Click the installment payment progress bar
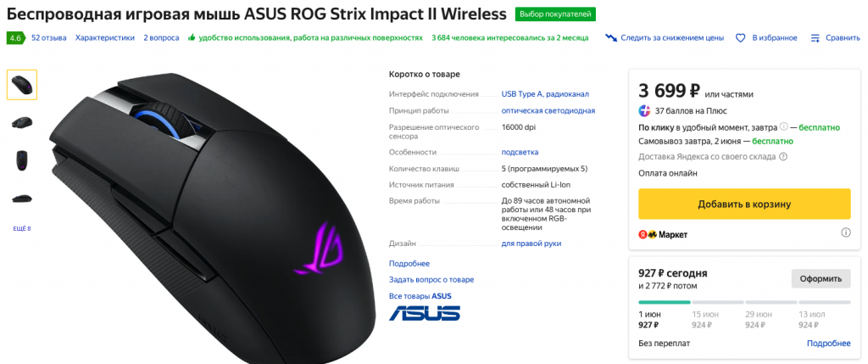Viewport: 868px width, 364px height. coord(744,303)
